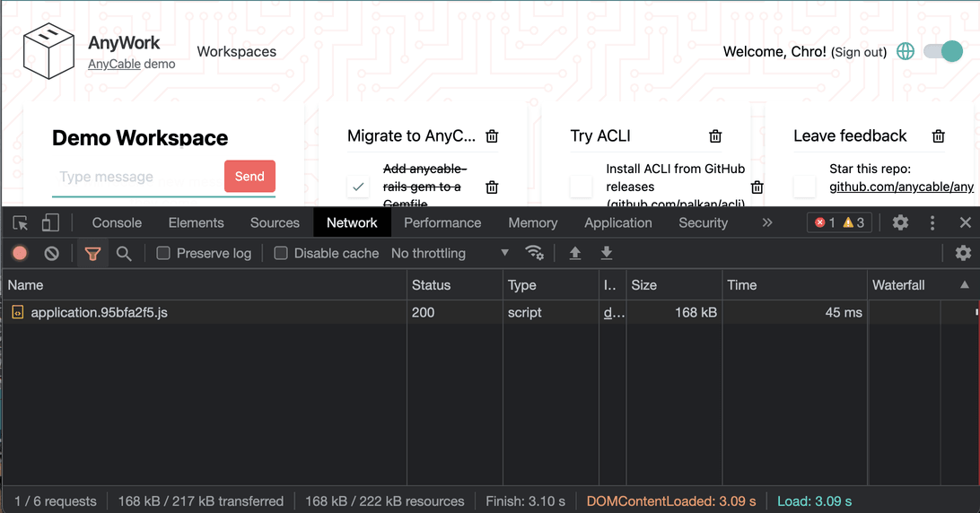Toggle the network filter funnel icon
980x513 pixels.
[92, 254]
